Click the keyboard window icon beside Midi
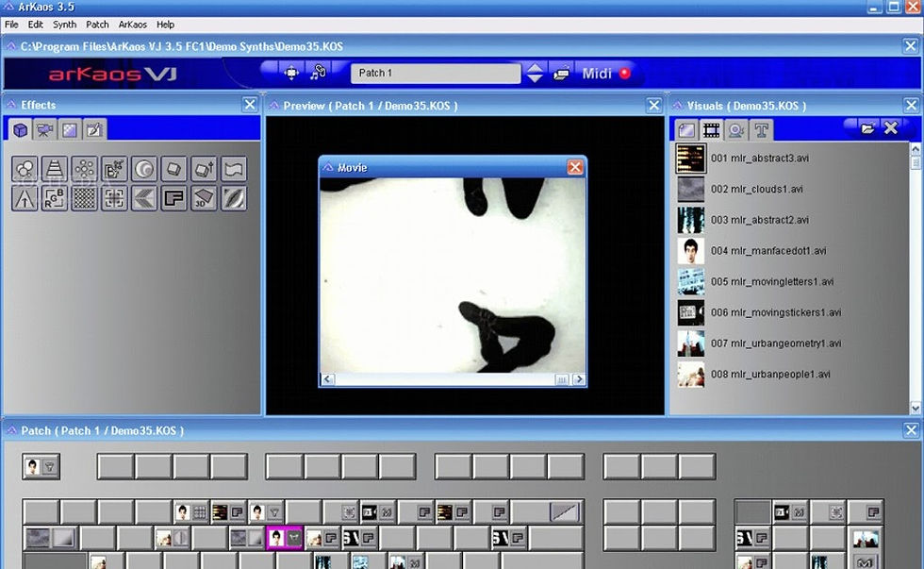The width and height of the screenshot is (924, 569). pos(562,74)
